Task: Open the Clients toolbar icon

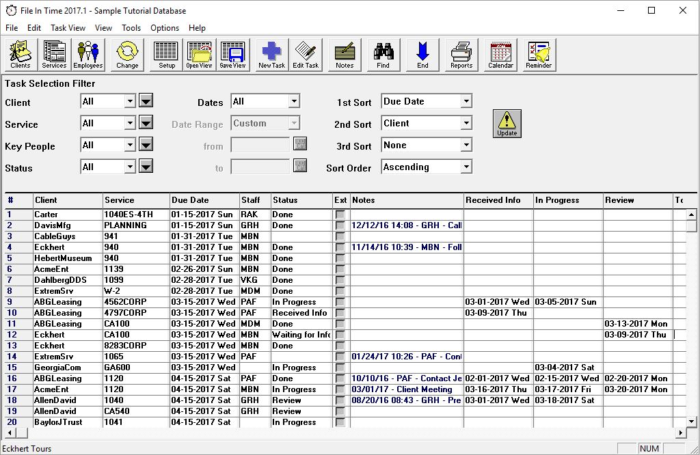Action: [x=21, y=54]
